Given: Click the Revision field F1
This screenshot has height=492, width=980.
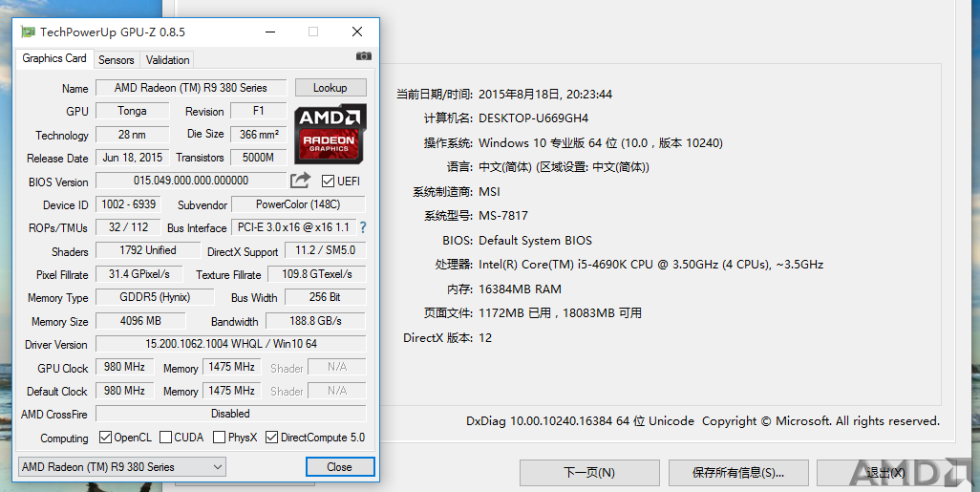Looking at the screenshot, I should [x=258, y=111].
